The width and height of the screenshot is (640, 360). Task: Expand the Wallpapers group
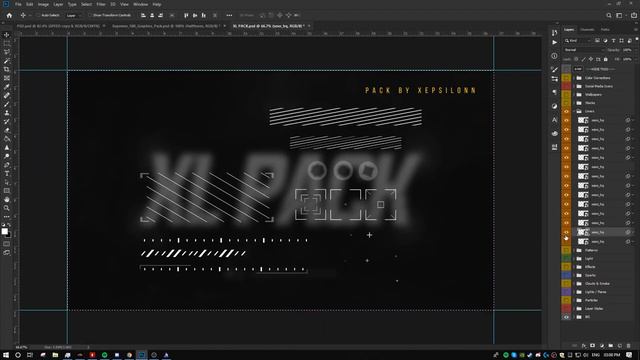coord(574,94)
